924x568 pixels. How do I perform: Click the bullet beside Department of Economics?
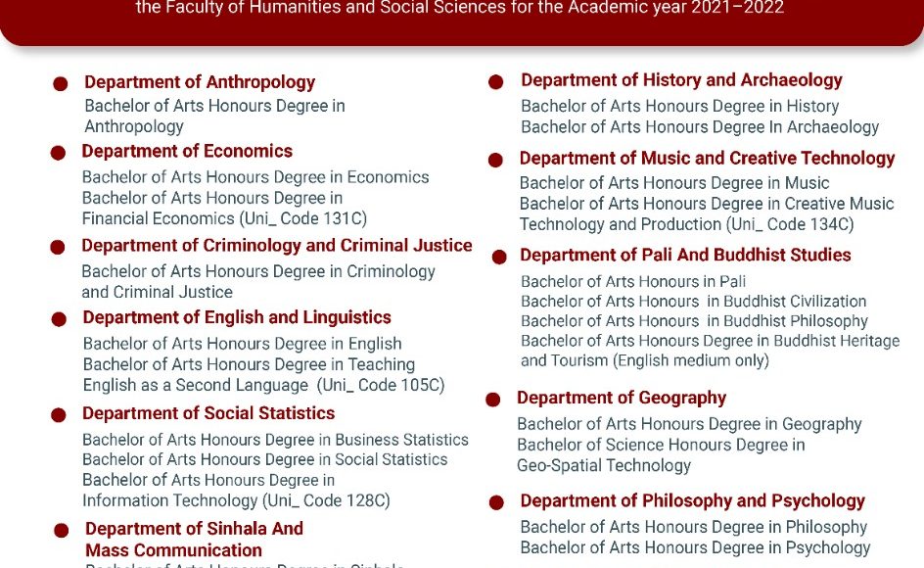(x=59, y=153)
